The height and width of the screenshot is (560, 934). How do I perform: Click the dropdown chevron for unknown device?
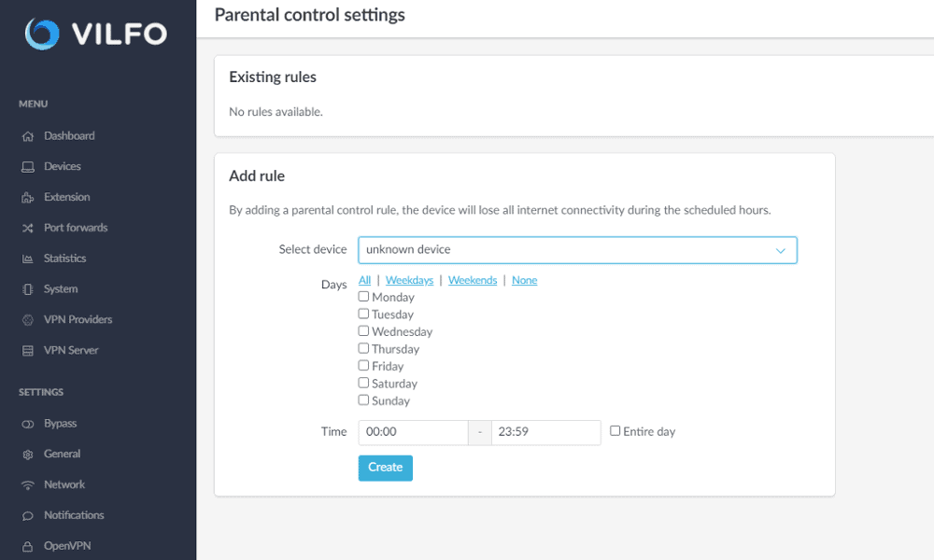(780, 250)
